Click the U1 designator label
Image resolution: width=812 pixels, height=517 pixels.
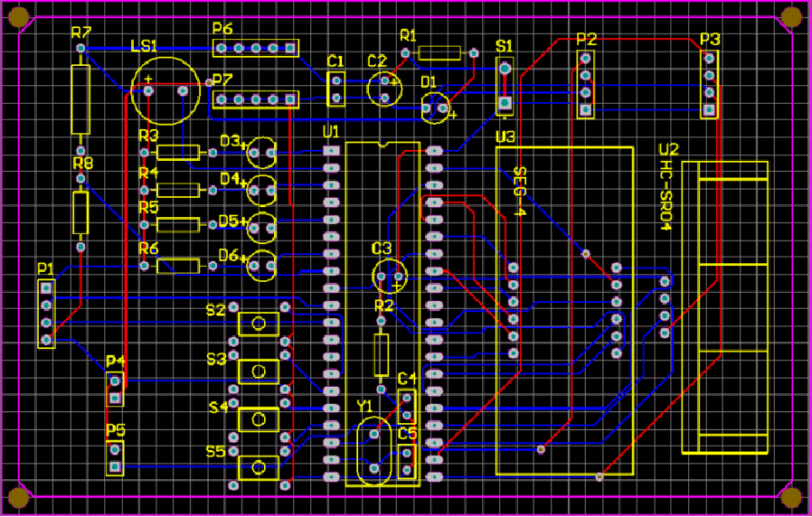(x=331, y=132)
